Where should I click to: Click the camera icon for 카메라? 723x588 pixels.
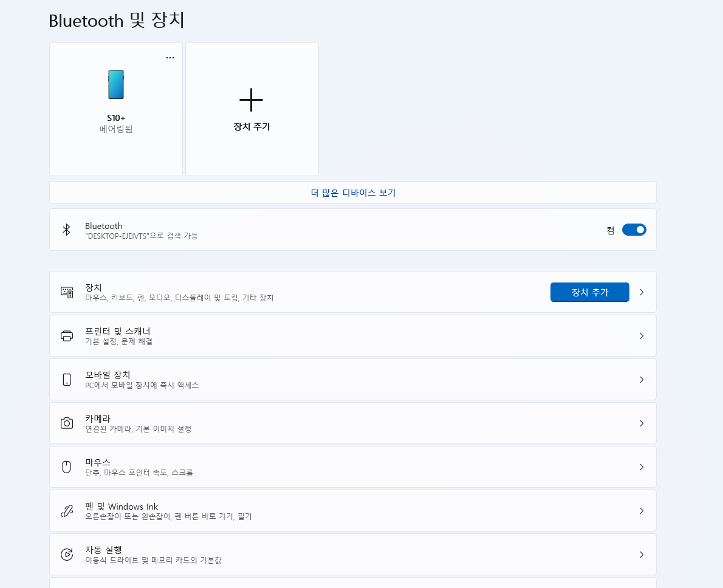pos(67,423)
